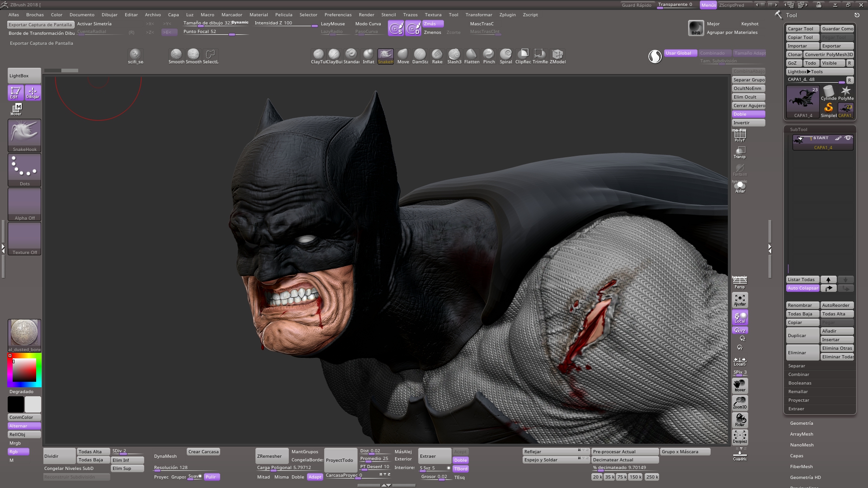868x488 pixels.
Task: Select the ClayBuildup brush
Action: pyautogui.click(x=335, y=56)
